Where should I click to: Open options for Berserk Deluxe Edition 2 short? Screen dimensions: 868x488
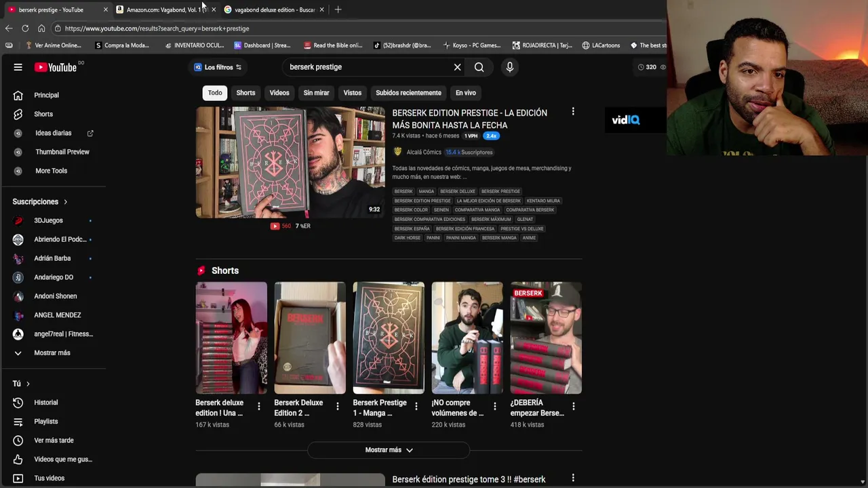[x=337, y=406]
